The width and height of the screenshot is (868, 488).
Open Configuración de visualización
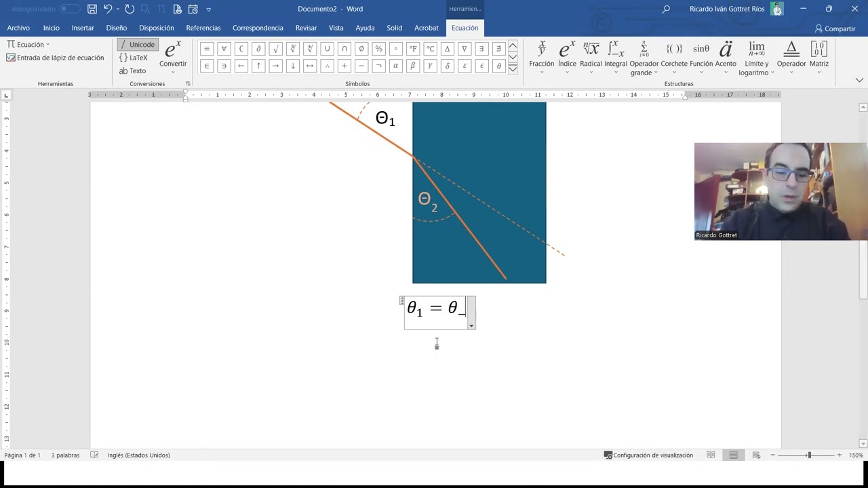pos(648,455)
